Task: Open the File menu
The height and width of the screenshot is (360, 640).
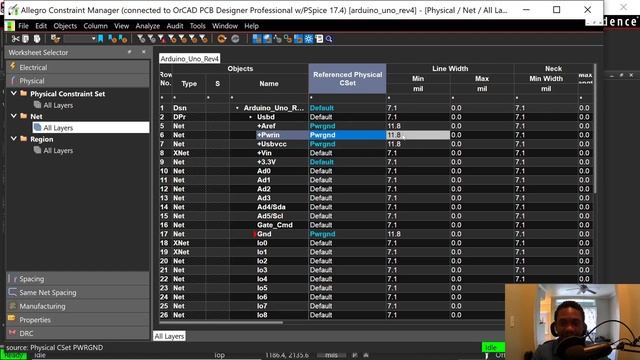Action: [23, 26]
